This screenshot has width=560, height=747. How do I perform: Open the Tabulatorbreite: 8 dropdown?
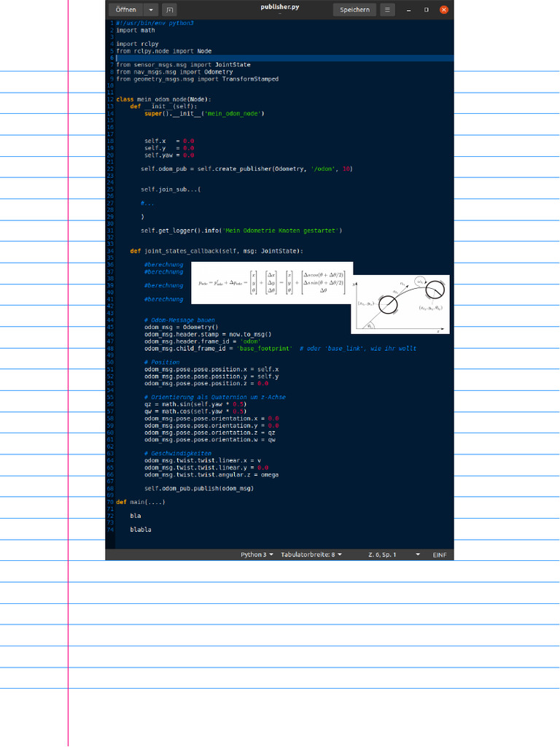click(311, 554)
